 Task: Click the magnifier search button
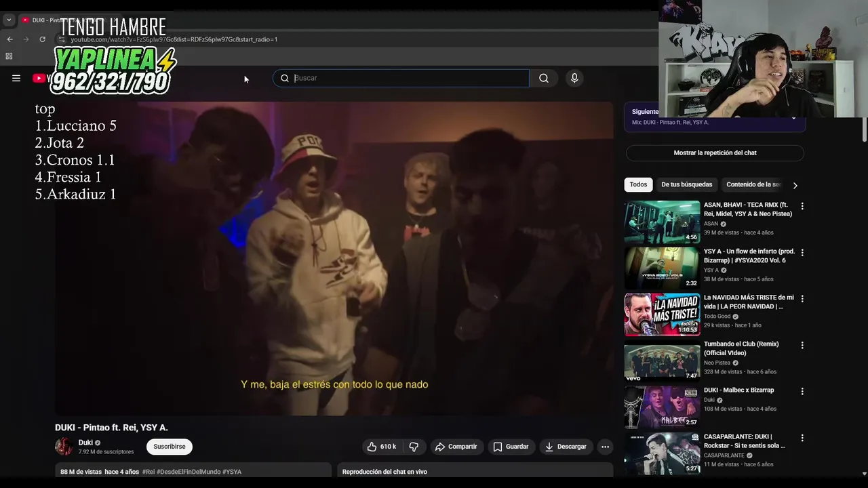pos(544,78)
